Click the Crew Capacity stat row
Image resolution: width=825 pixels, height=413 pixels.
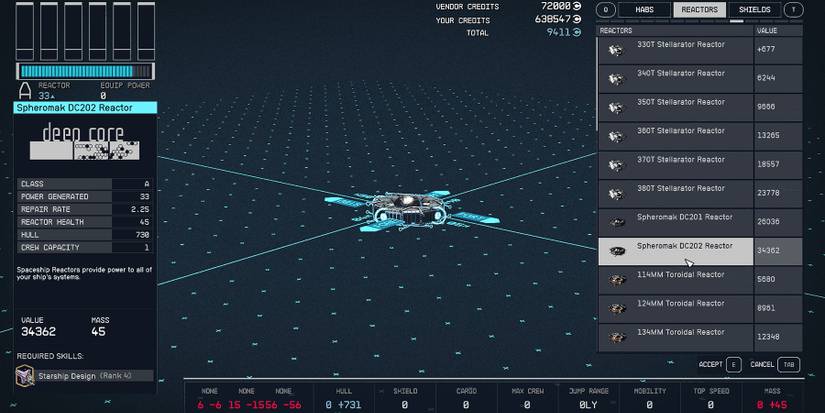coord(85,247)
